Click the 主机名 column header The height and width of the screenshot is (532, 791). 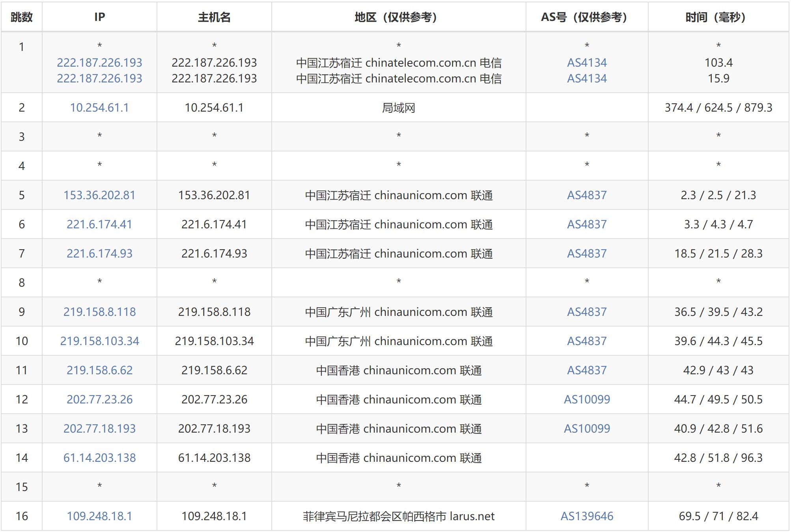tap(214, 17)
